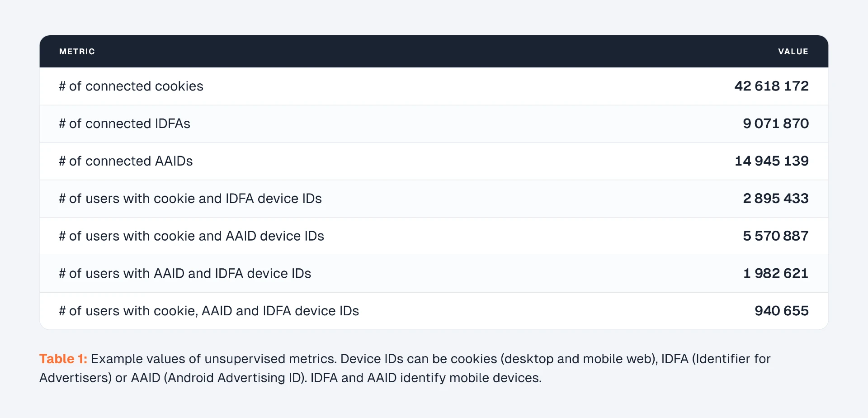This screenshot has width=868, height=418.
Task: Select the '# of connected cookies' row label
Action: pyautogui.click(x=131, y=86)
